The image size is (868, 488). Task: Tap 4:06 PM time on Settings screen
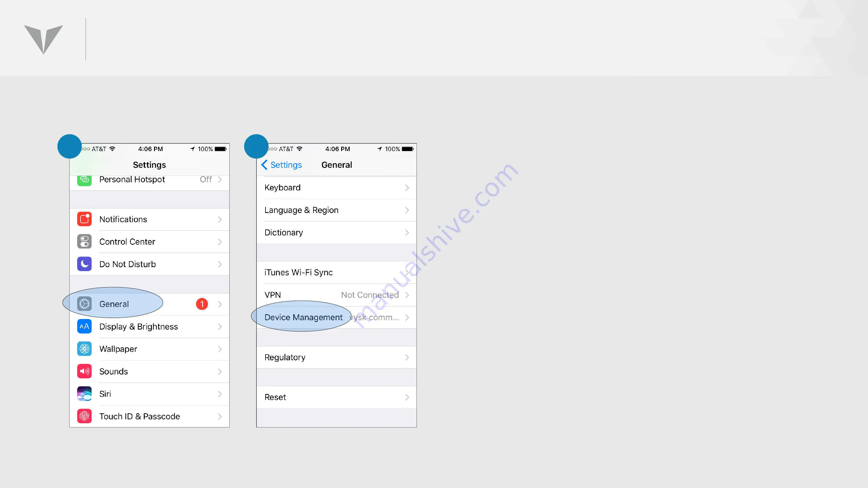tap(151, 149)
